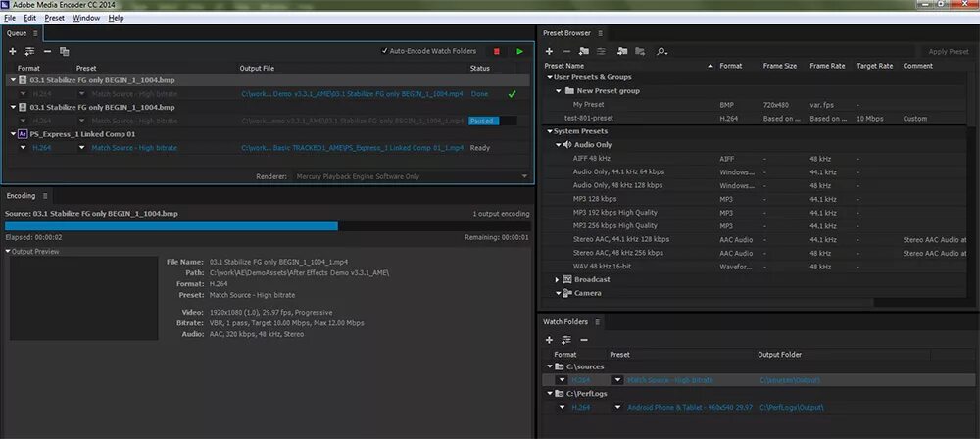Select test-801-preset row
Viewport: 980px width, 439px height.
755,119
